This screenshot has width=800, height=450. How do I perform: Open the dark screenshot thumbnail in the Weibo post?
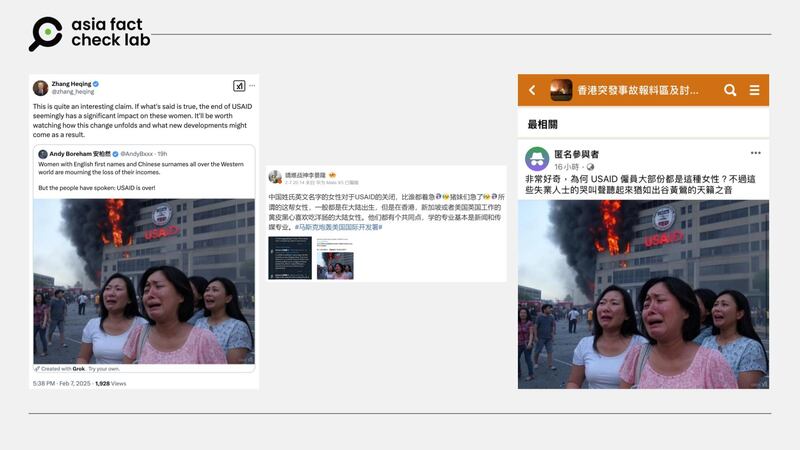pyautogui.click(x=290, y=258)
